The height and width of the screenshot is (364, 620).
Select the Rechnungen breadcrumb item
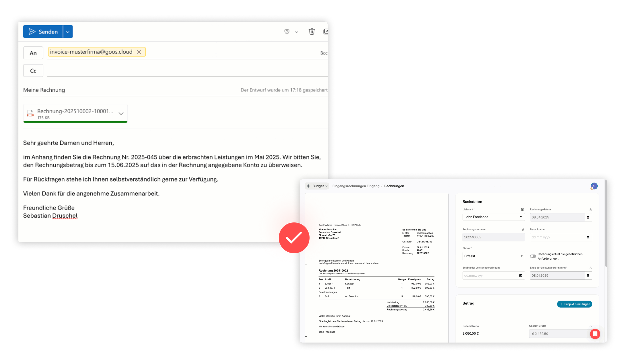tap(395, 186)
